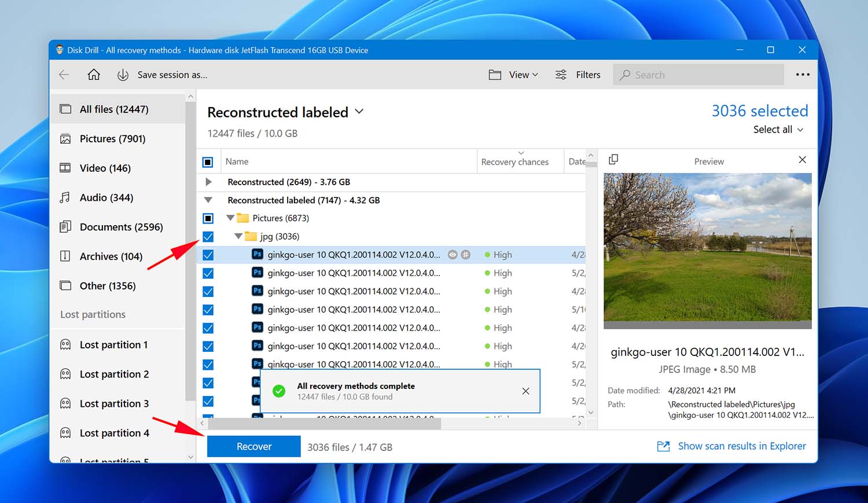Viewport: 868px width, 503px height.
Task: Expand the Reconstructed (2649) group
Action: [208, 182]
